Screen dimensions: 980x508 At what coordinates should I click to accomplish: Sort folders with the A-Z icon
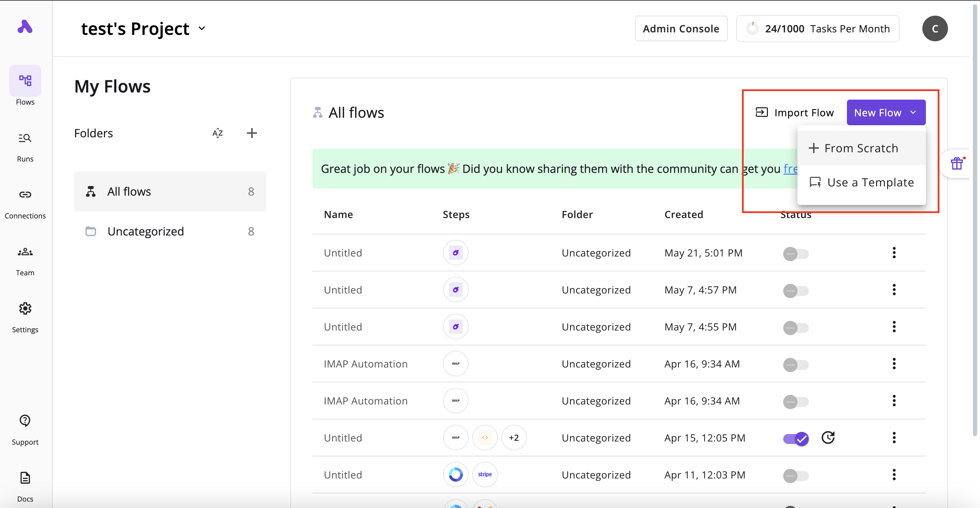[218, 133]
